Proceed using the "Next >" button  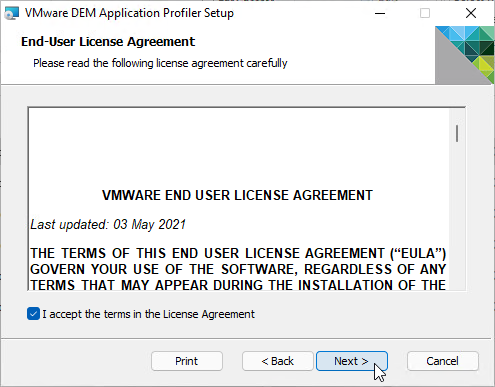coord(352,361)
